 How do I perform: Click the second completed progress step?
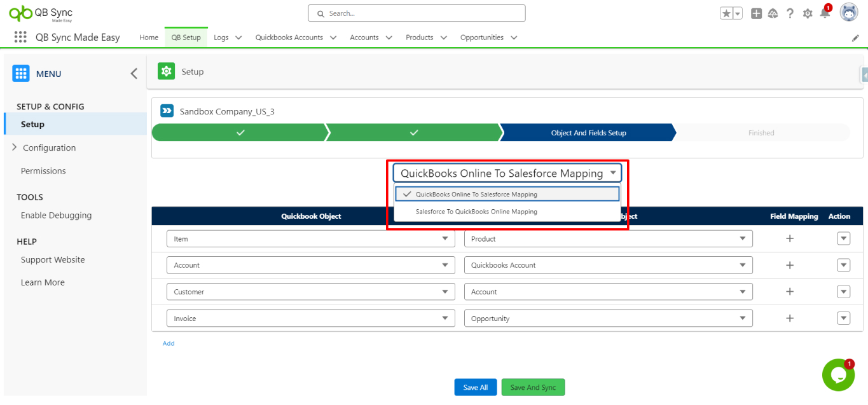[413, 133]
